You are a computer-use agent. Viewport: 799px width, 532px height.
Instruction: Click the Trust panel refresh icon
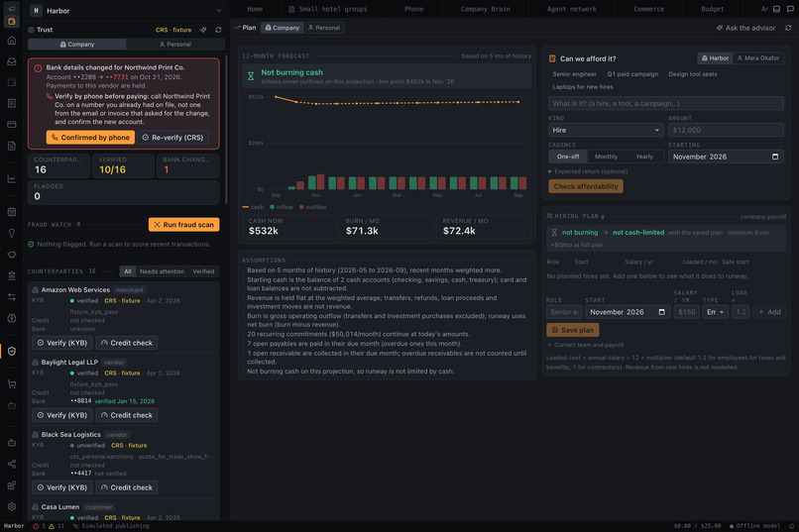[x=218, y=30]
